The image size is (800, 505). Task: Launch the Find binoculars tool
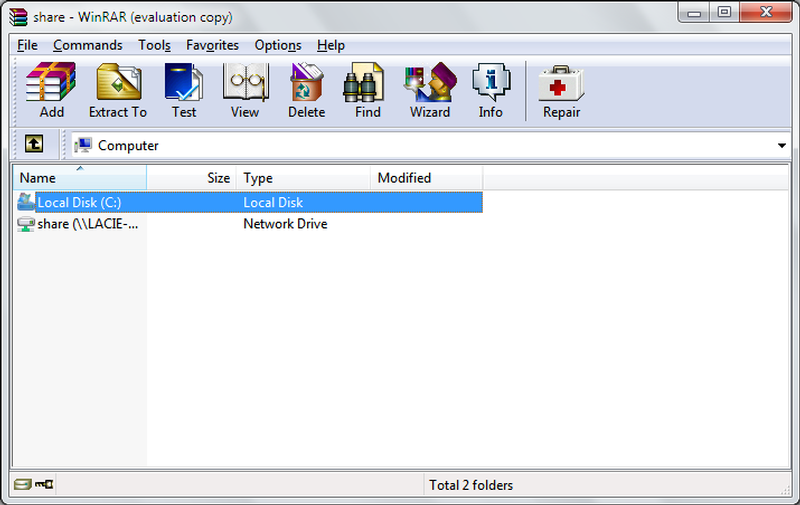[367, 90]
